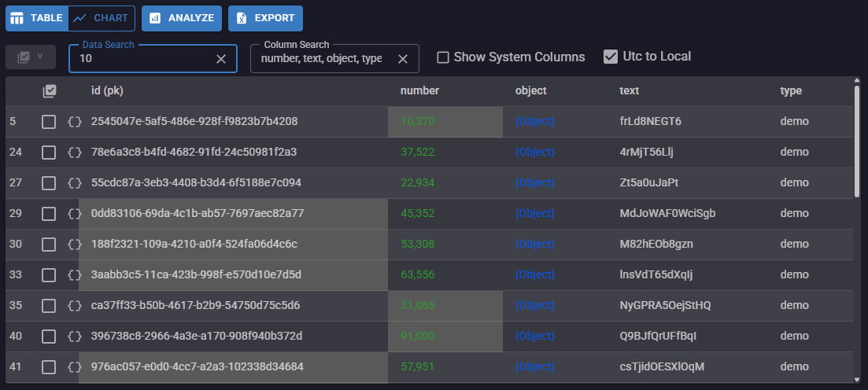Open Column Search column picker
This screenshot has height=390, width=868.
click(x=323, y=59)
